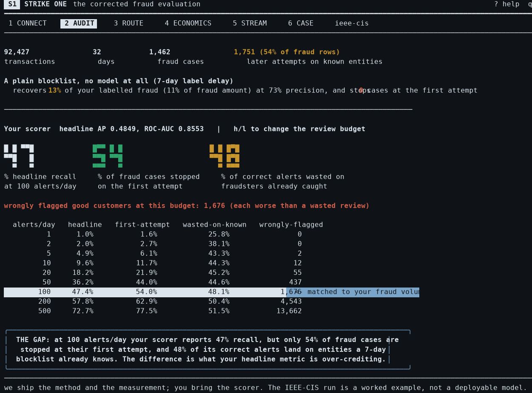Image resolution: width=532 pixels, height=393 pixels.
Task: Click the headline column header
Action: pyautogui.click(x=85, y=225)
